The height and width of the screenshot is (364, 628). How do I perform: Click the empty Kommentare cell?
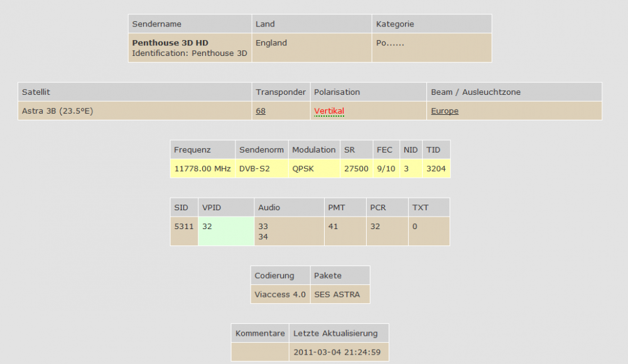[260, 352]
